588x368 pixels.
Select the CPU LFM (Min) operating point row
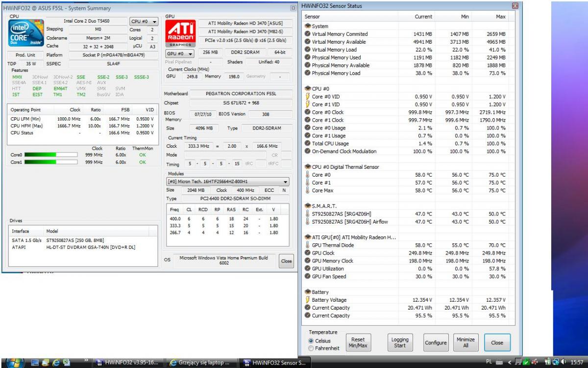83,119
